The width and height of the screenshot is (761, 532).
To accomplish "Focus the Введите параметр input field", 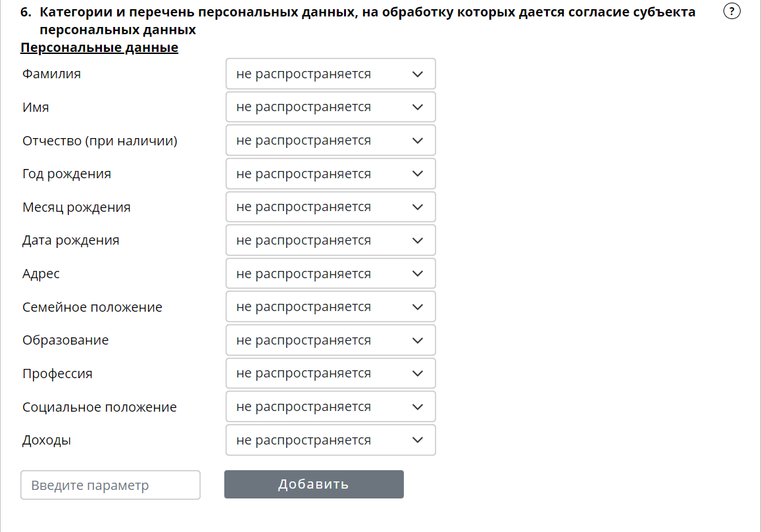I will (x=110, y=485).
